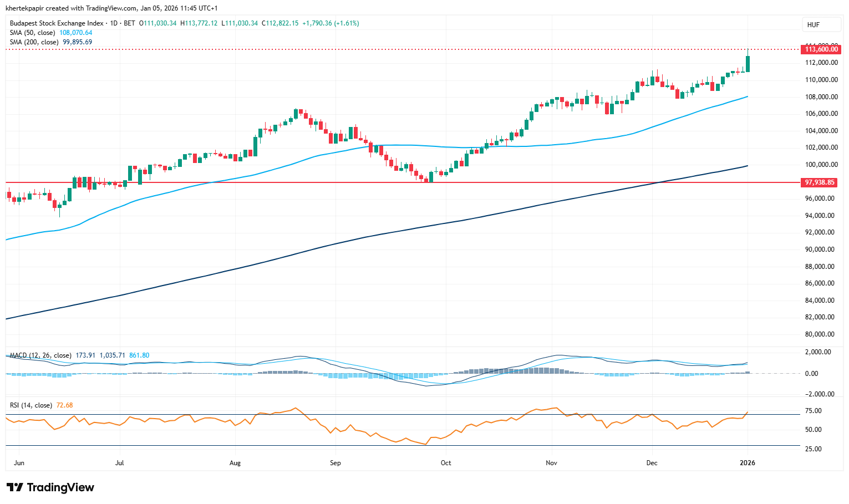Click the 2026 label on time axis
849x504 pixels.
click(x=748, y=462)
